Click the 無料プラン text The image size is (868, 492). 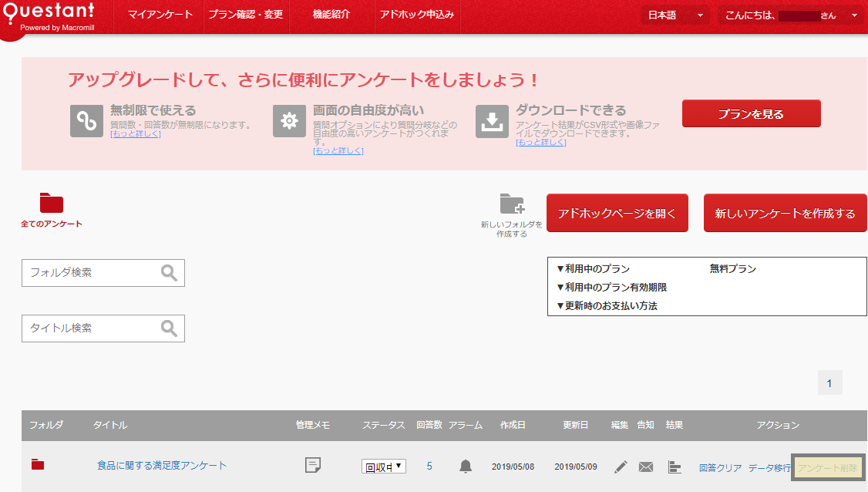click(x=733, y=268)
